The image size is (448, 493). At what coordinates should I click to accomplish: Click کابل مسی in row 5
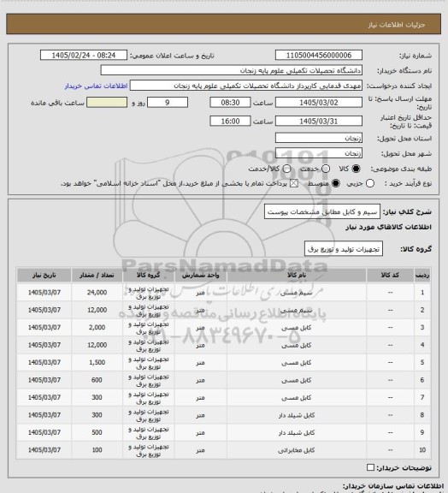pyautogui.click(x=297, y=363)
